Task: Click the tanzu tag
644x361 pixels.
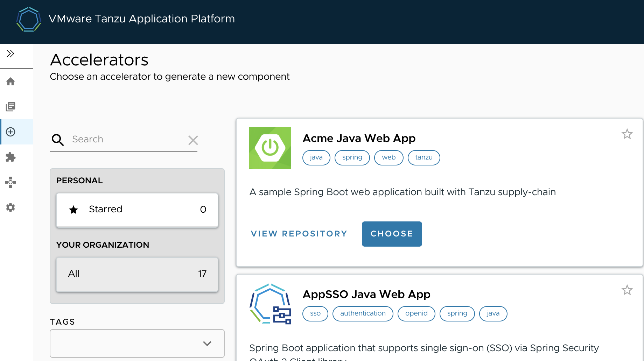Action: (424, 157)
